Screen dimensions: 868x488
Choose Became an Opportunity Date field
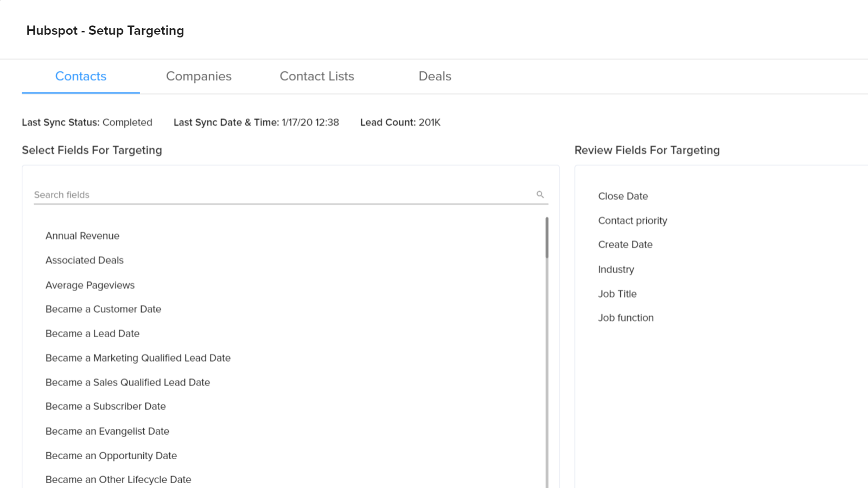pyautogui.click(x=111, y=455)
